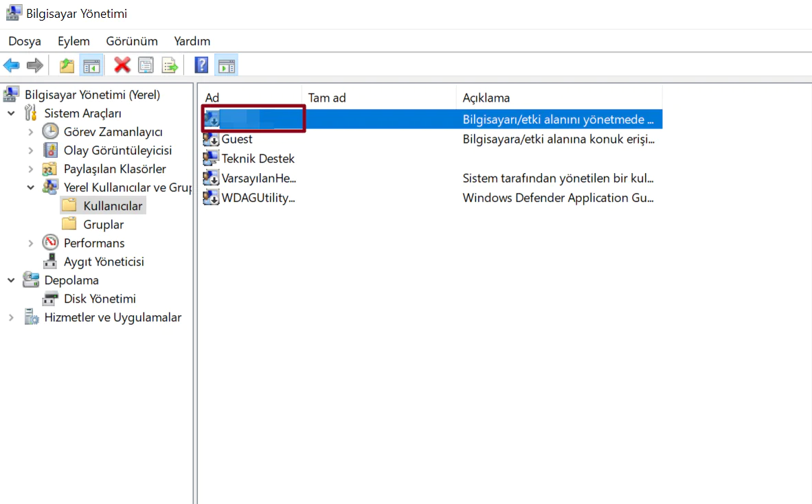Toggle the Show/Hide Action Pane button
This screenshot has width=812, height=504.
pyautogui.click(x=226, y=65)
